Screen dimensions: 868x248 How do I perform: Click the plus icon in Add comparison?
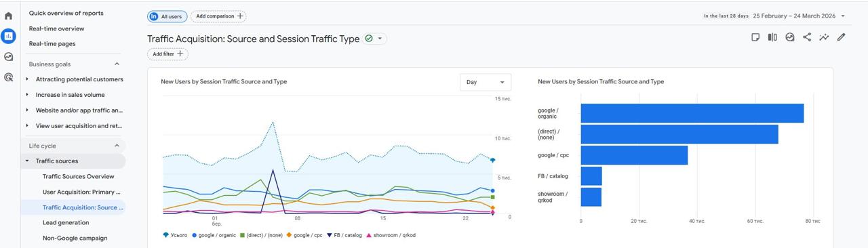(240, 16)
